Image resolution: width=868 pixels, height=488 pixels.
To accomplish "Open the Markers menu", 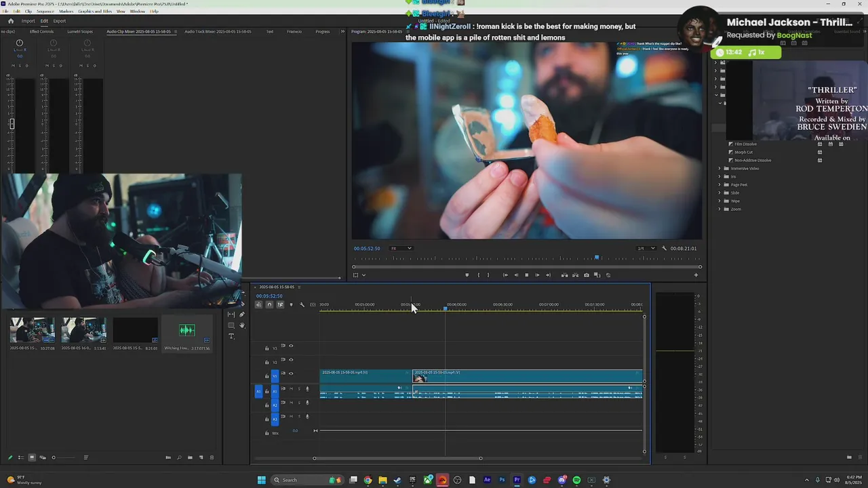I will coord(66,12).
